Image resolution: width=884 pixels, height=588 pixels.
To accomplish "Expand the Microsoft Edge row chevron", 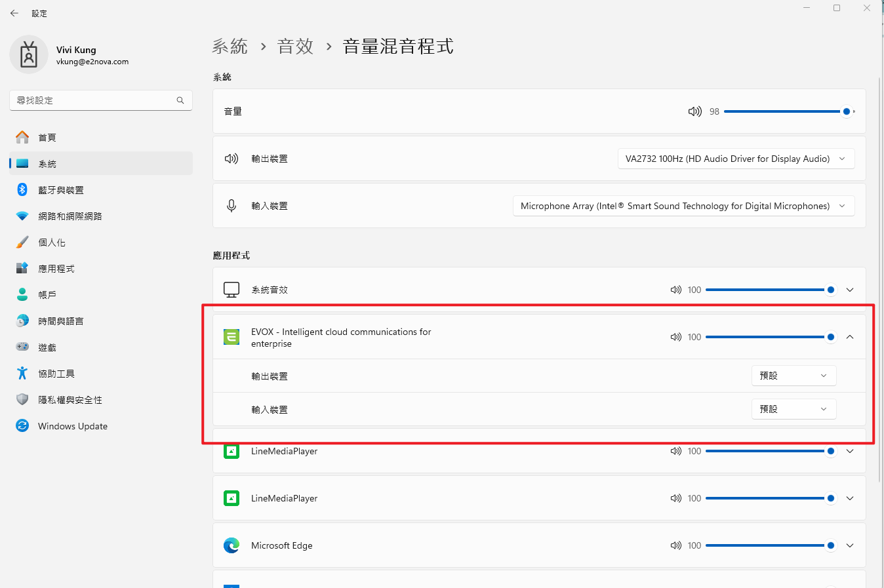I will click(850, 545).
